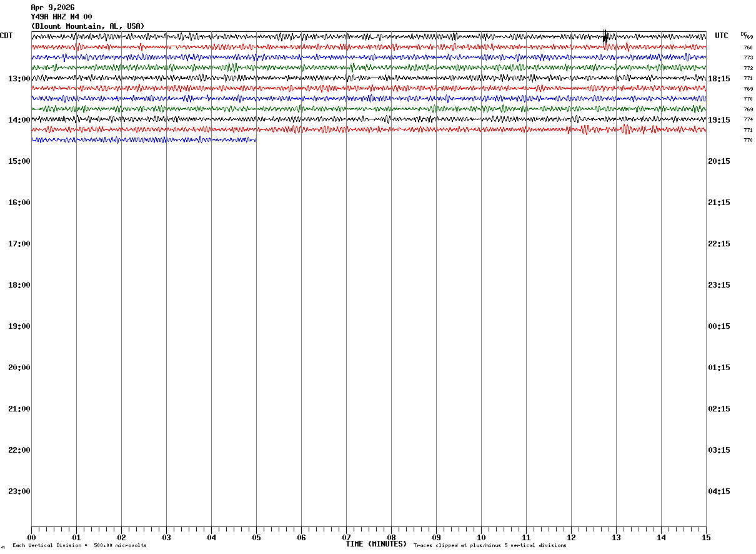Click minute tick label 13 on axis
Image resolution: width=756 pixels, height=554 pixels.
click(616, 538)
